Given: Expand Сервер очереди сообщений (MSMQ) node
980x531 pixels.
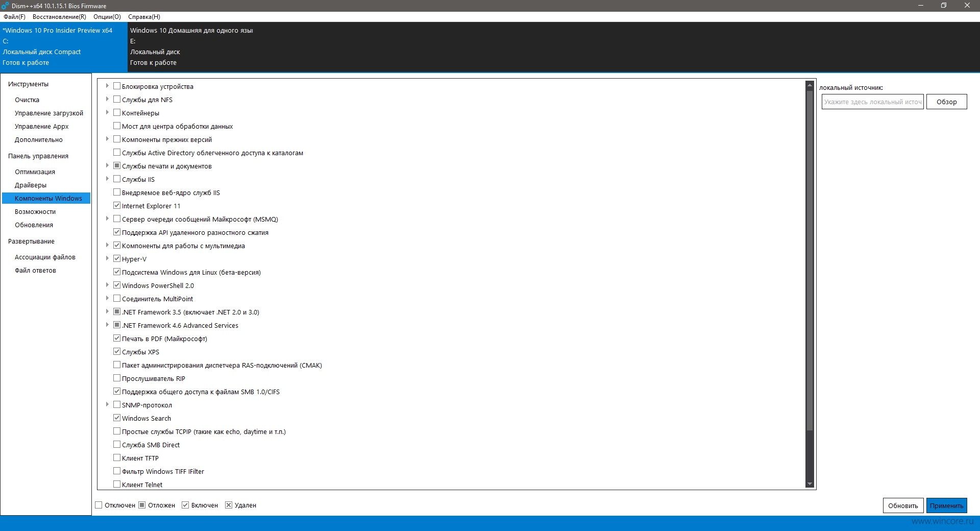Looking at the screenshot, I should click(x=107, y=219).
